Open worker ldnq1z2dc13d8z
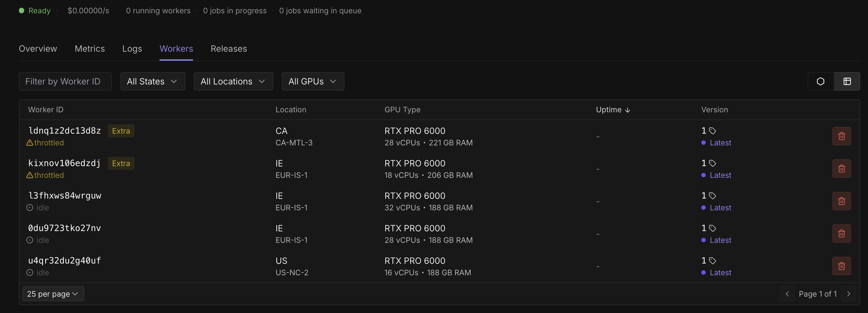The image size is (868, 313). (x=65, y=131)
